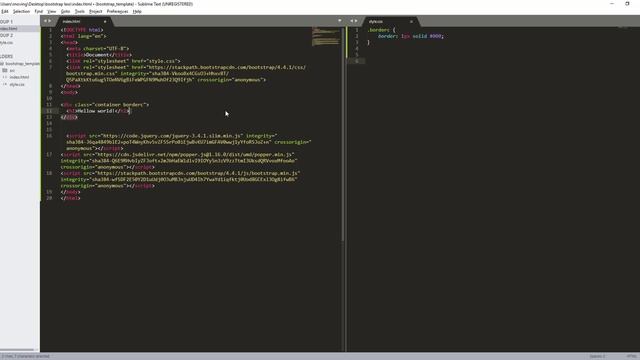The image size is (640, 360).
Task: Open the Project menu
Action: click(x=96, y=11)
